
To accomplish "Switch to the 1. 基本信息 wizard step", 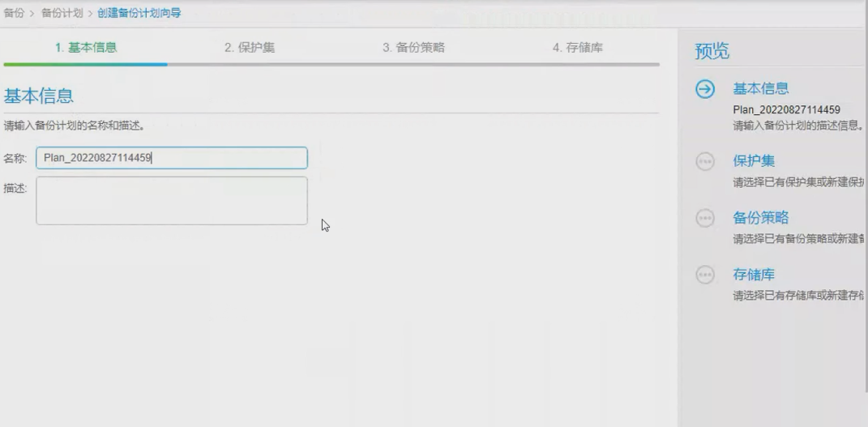I will pos(86,47).
